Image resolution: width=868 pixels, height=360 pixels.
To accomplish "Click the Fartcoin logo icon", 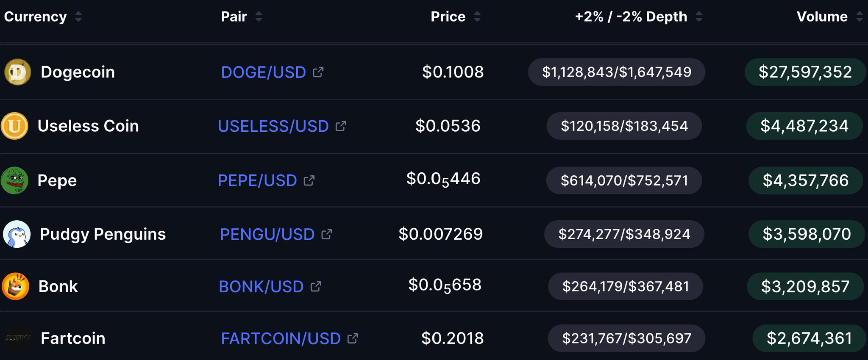I will click(18, 338).
